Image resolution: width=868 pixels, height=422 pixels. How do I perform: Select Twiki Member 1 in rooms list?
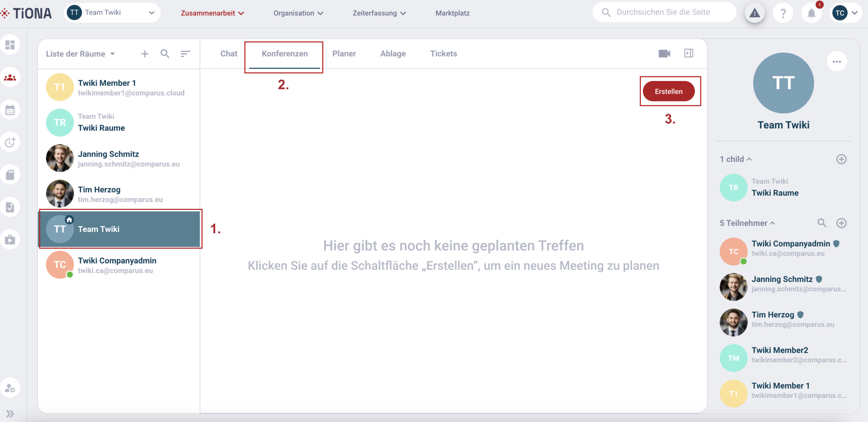coord(119,87)
